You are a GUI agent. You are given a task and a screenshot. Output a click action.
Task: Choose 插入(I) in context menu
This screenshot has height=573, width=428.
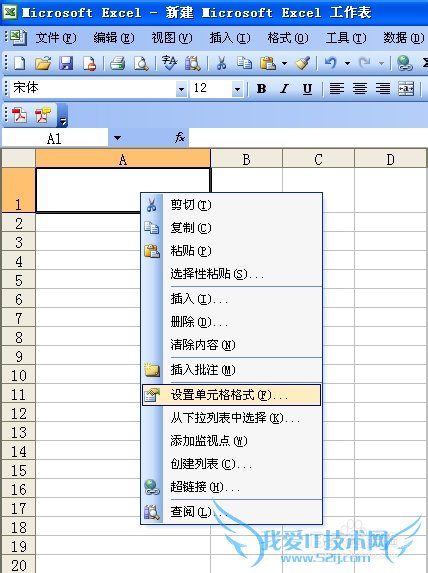coord(231,299)
